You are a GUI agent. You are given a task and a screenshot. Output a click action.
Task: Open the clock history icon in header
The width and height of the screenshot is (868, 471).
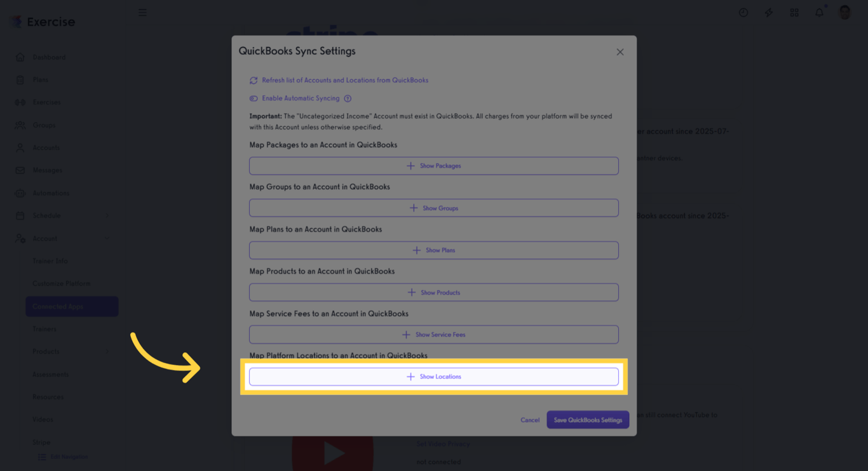tap(743, 13)
